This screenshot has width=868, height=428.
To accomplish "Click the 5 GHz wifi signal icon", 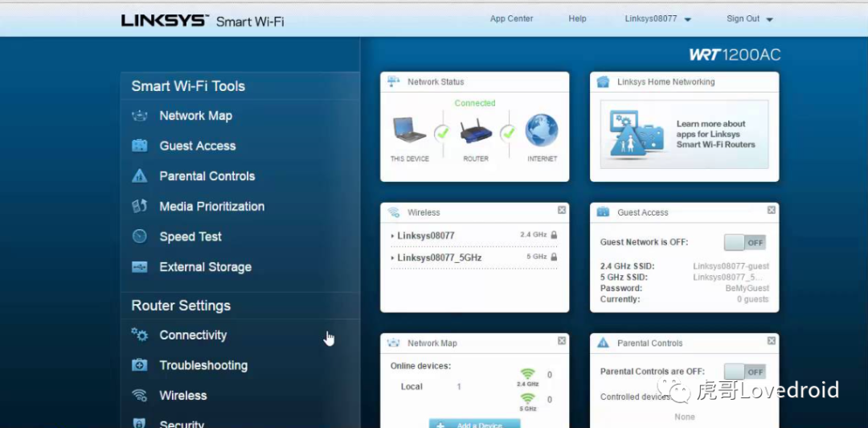I will coord(528,399).
